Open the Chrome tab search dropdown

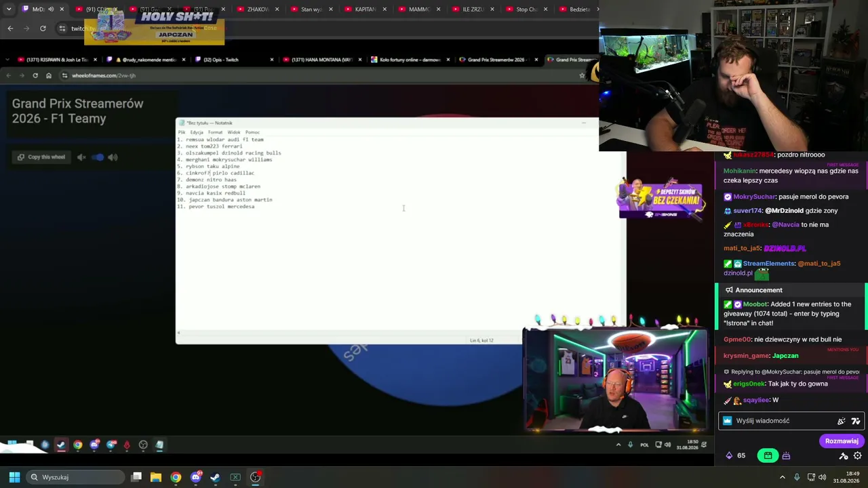tap(9, 9)
